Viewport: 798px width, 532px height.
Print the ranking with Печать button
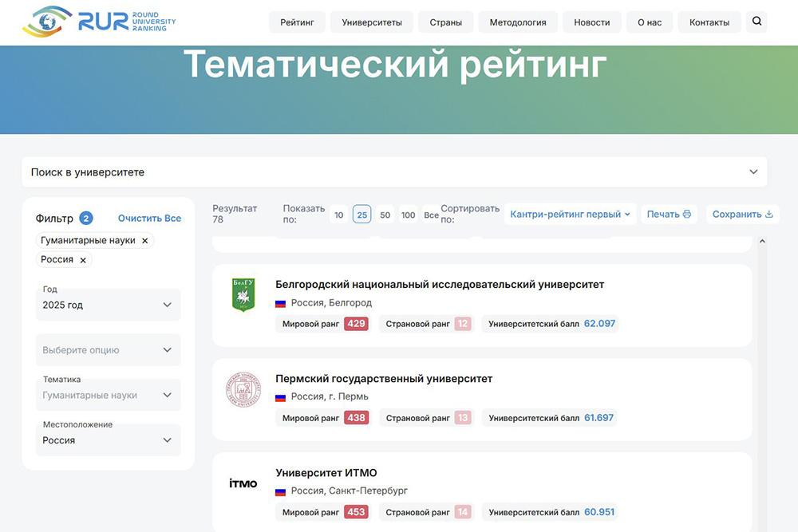point(669,214)
